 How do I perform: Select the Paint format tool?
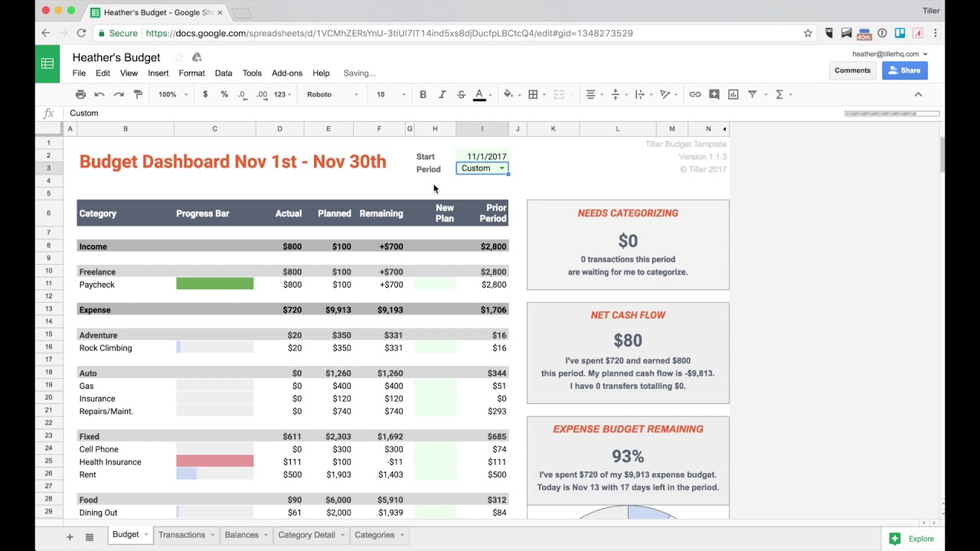138,94
